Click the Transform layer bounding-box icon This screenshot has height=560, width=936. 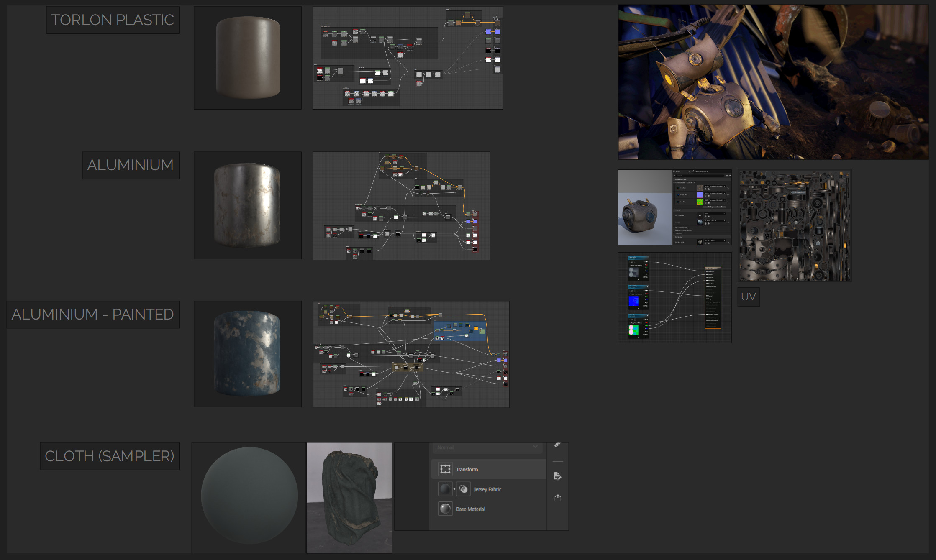coord(445,469)
